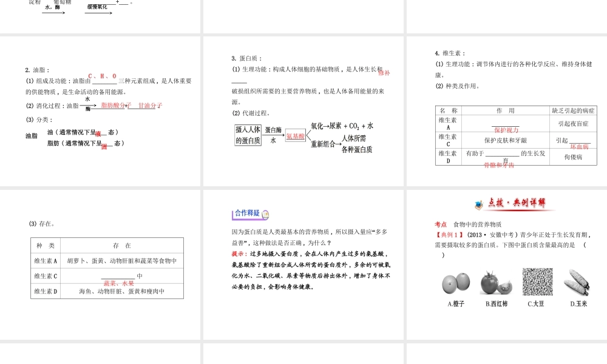607x364 pixels.
Task: Click the answer label B.西红柿
Action: coord(497,304)
